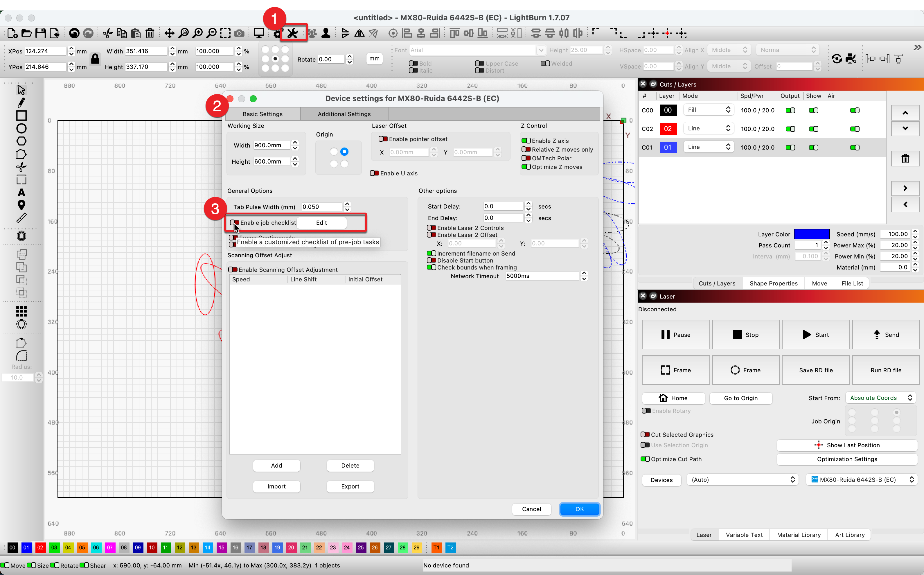Click OK in Device settings dialog

(579, 509)
